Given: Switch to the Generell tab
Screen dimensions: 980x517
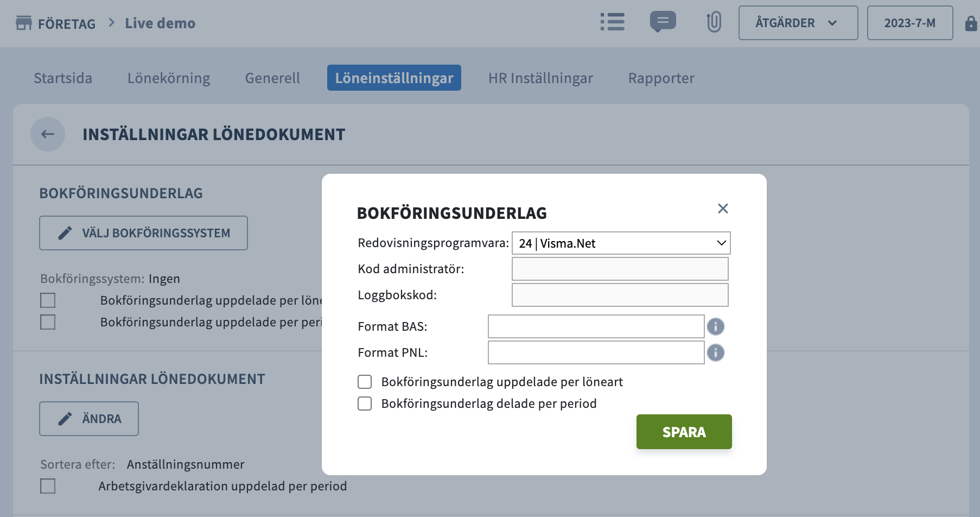Looking at the screenshot, I should tap(272, 78).
